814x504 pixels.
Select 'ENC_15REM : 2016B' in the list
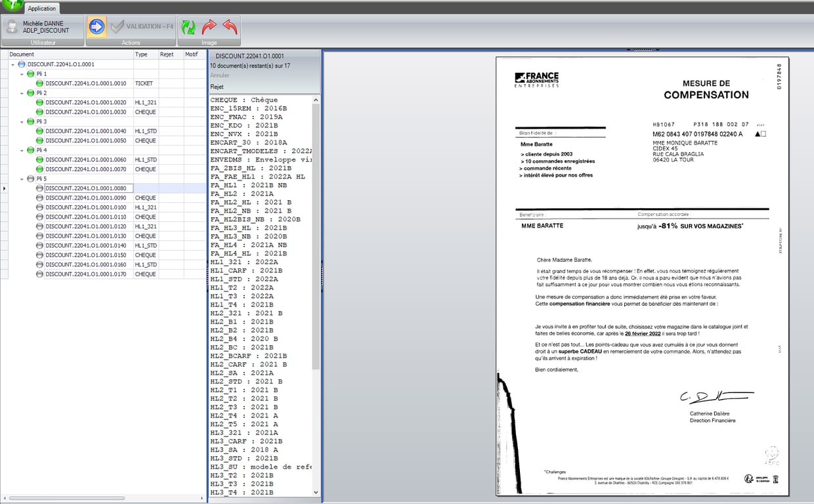[249, 108]
